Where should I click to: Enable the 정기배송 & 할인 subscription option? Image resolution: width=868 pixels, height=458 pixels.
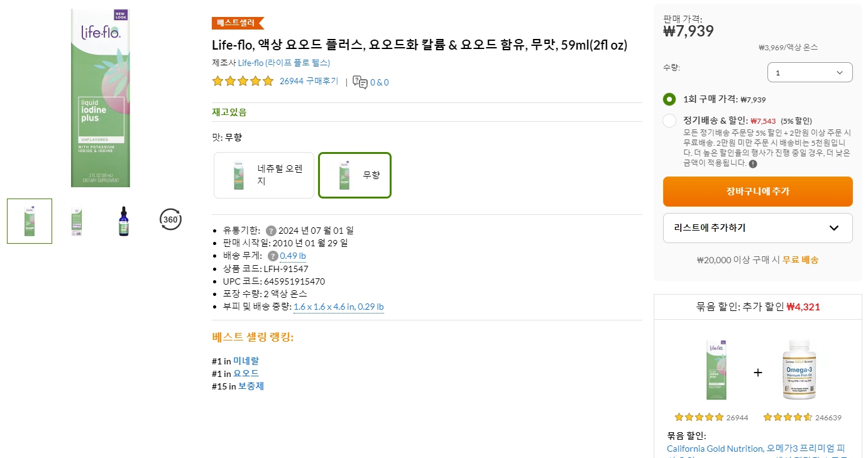(669, 121)
